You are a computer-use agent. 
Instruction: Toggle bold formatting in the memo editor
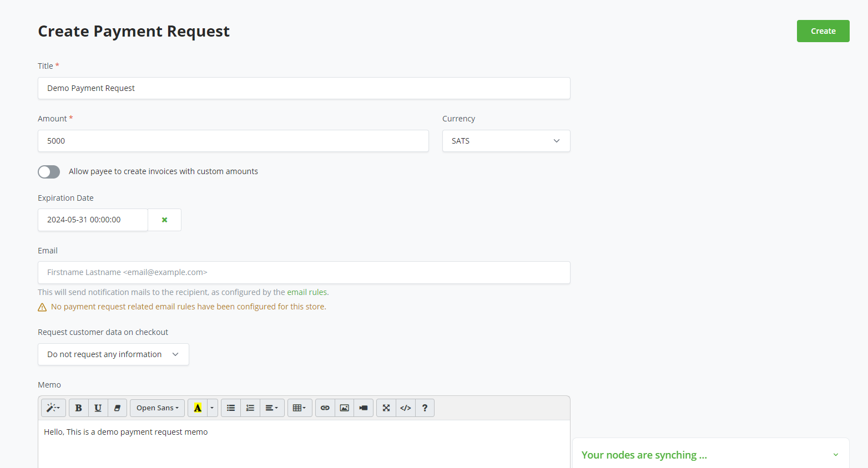tap(78, 408)
